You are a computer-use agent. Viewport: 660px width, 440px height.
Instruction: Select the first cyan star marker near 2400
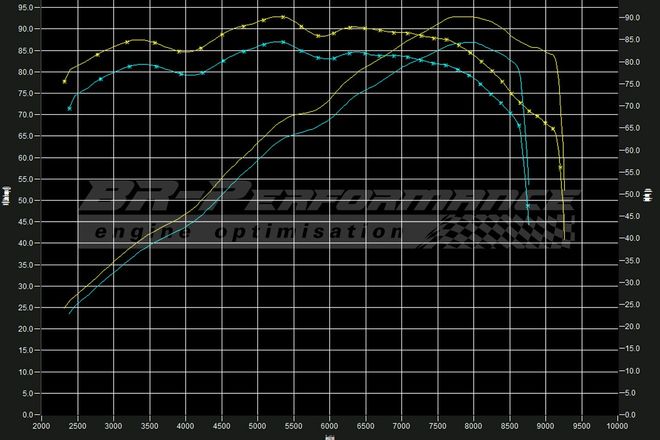click(x=69, y=108)
